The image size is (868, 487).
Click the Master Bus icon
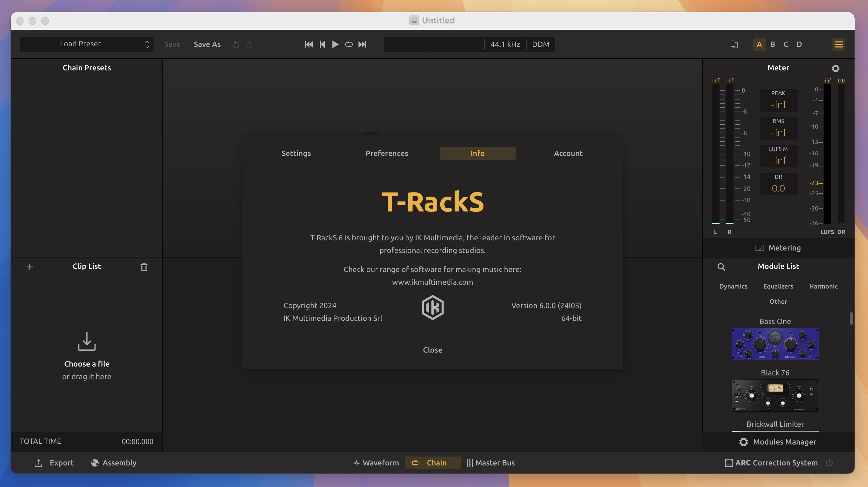point(469,463)
